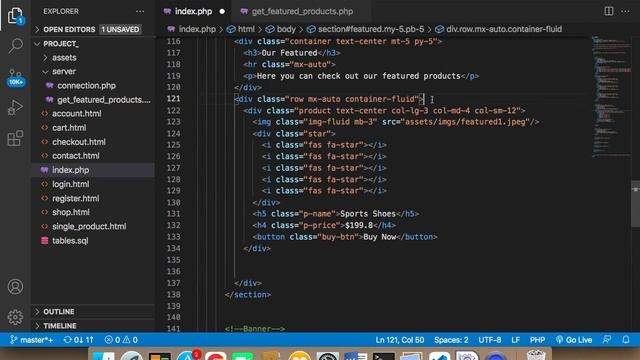Viewport: 640px width, 360px height.
Task: Open the Accounts menu icon
Action: coord(15,287)
